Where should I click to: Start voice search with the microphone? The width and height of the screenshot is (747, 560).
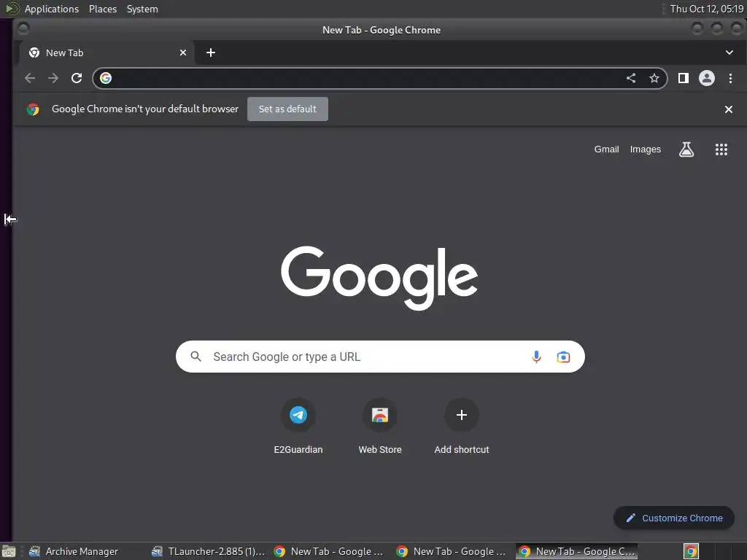tap(536, 357)
